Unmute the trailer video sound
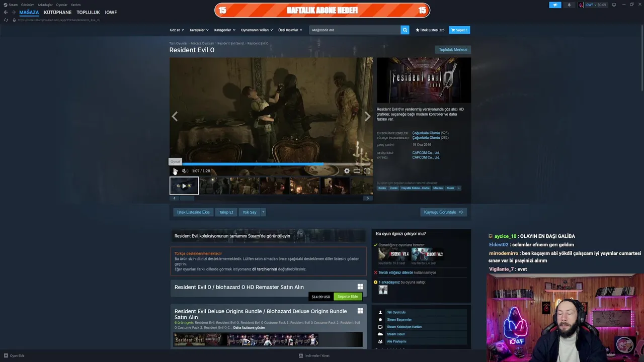This screenshot has height=362, width=644. click(185, 171)
